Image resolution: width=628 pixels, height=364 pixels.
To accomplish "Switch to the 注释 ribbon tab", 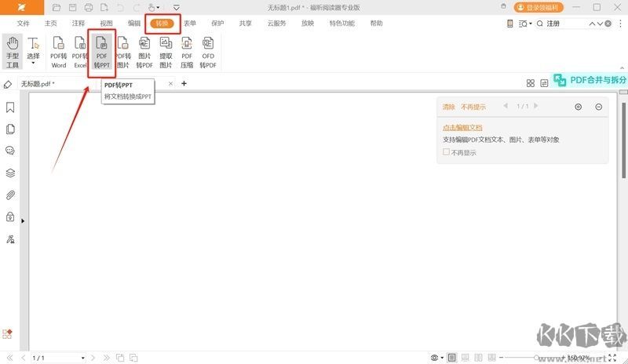I will click(x=78, y=24).
